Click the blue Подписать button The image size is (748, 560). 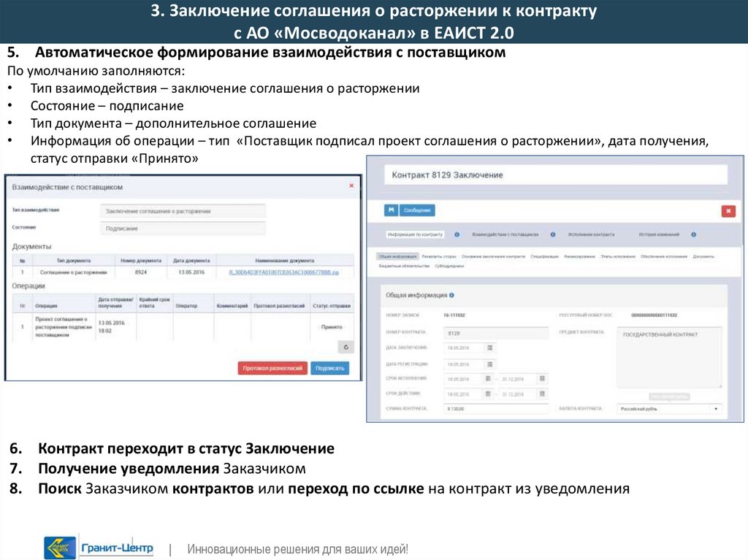click(x=329, y=368)
